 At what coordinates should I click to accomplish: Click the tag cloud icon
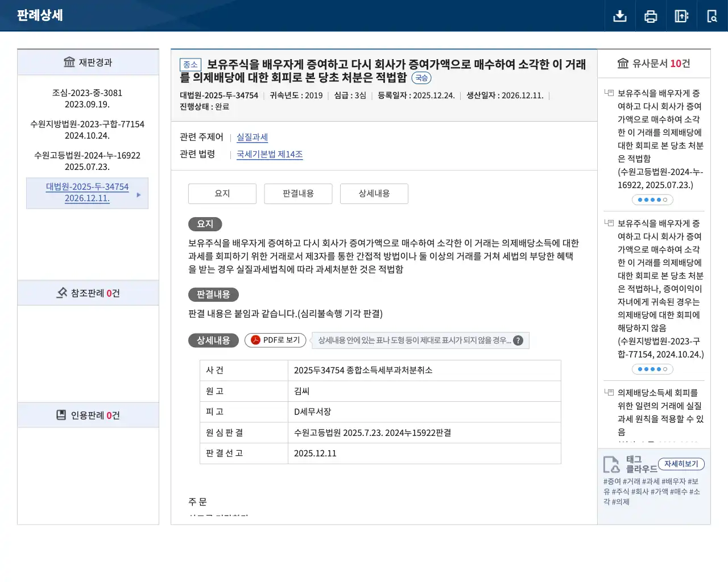[611, 464]
